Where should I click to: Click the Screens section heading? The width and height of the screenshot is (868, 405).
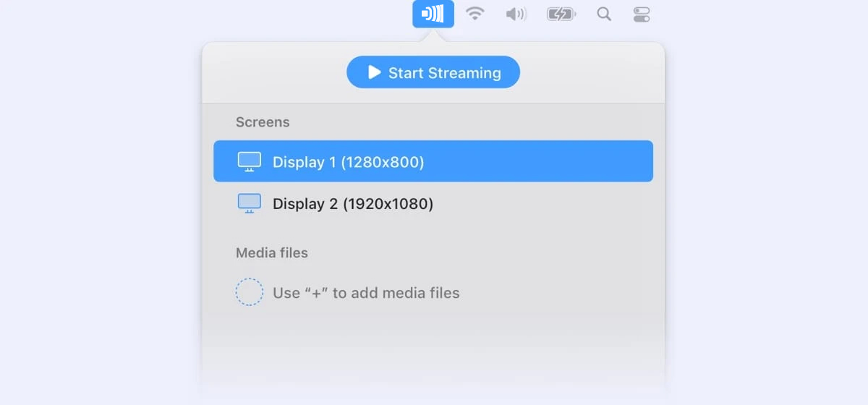(x=263, y=122)
